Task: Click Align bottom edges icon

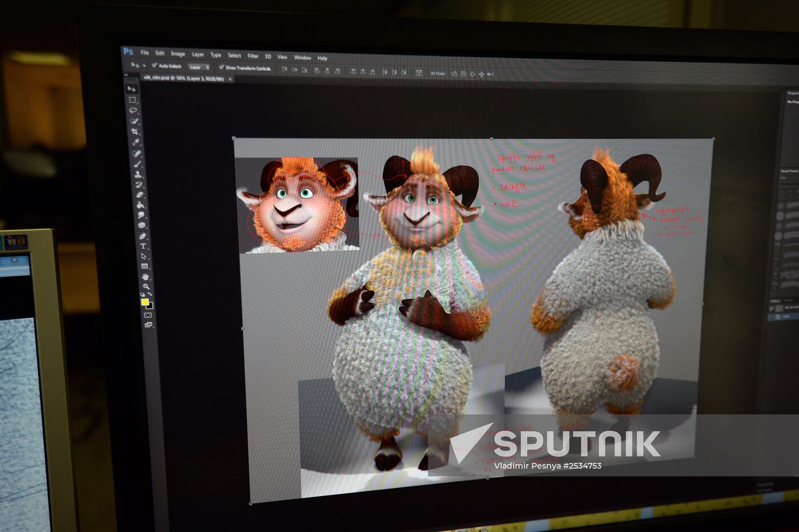Action: coord(305,71)
